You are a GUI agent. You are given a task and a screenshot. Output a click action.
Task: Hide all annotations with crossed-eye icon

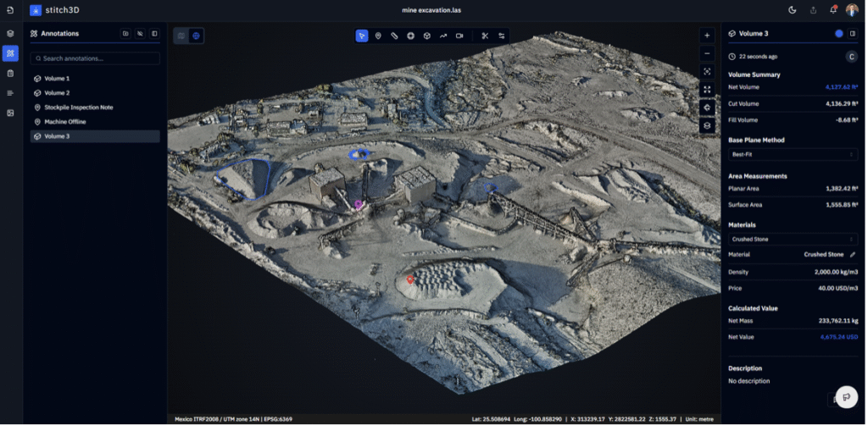coord(140,34)
